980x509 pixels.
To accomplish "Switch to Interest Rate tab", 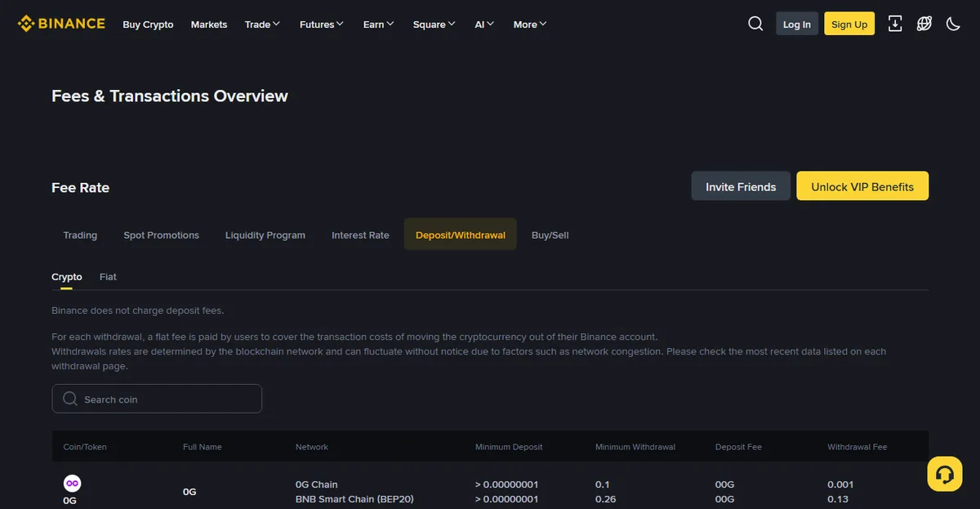I will click(360, 234).
